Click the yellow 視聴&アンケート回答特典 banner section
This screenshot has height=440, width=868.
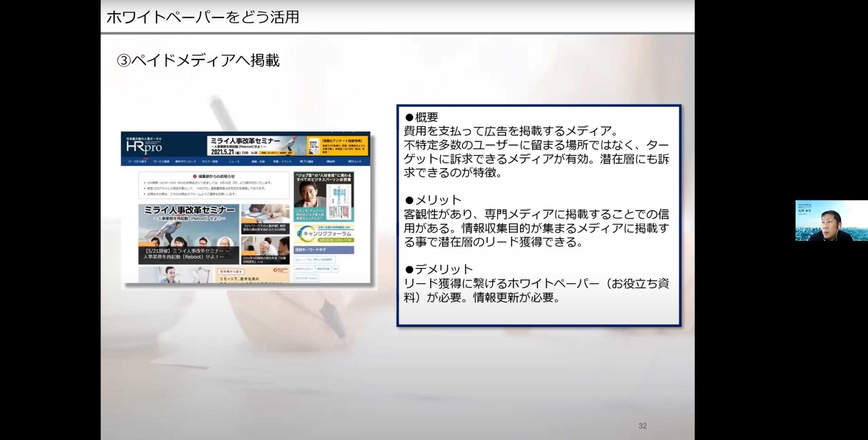tap(337, 146)
